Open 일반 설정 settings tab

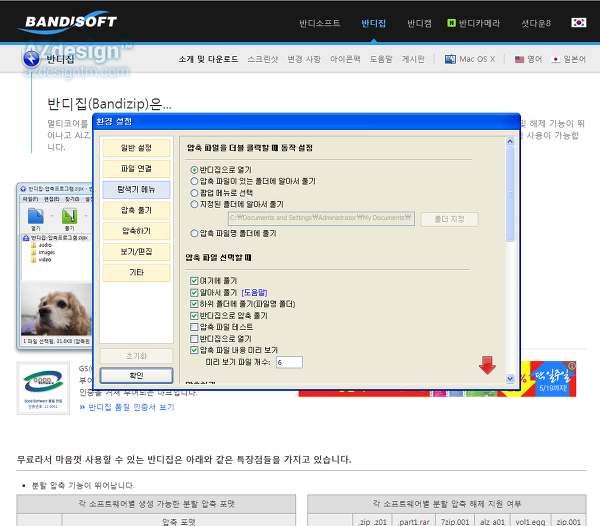point(136,148)
